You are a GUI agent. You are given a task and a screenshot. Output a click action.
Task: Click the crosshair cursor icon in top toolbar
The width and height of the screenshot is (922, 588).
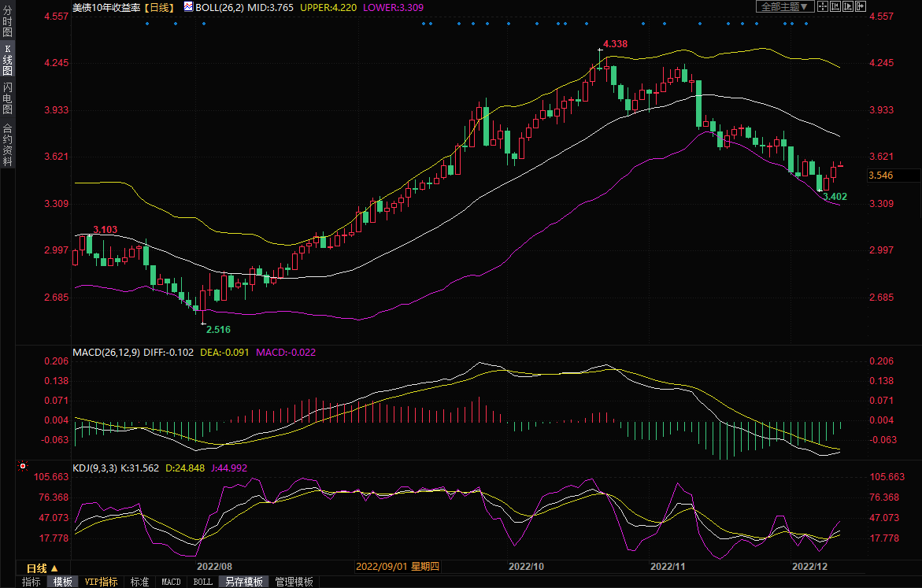(823, 6)
